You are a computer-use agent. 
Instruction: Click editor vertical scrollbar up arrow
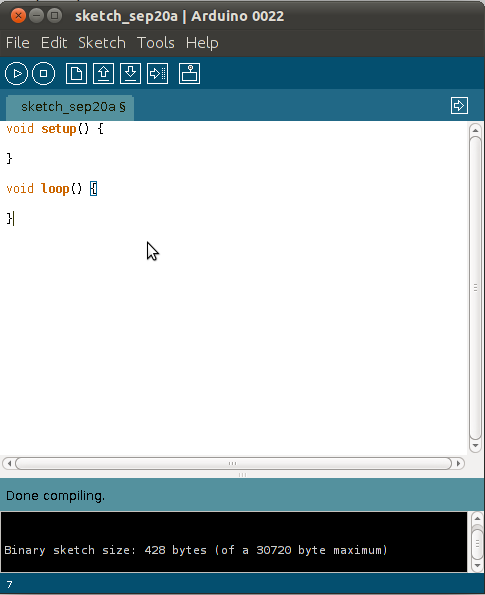tap(476, 131)
